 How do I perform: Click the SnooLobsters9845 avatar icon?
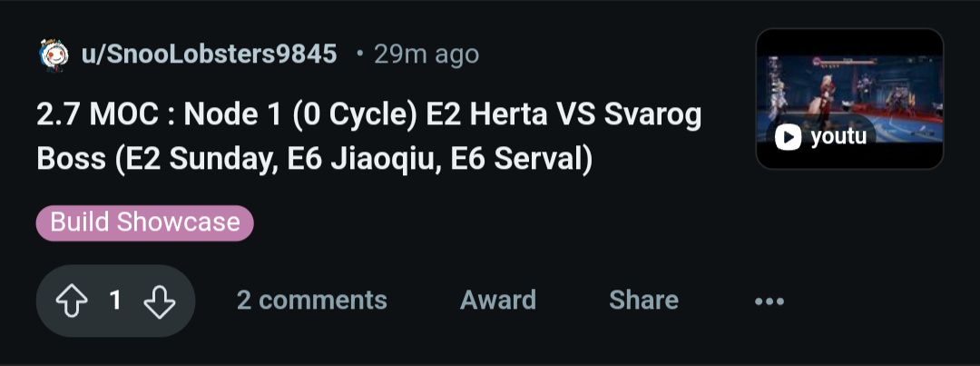[54, 55]
